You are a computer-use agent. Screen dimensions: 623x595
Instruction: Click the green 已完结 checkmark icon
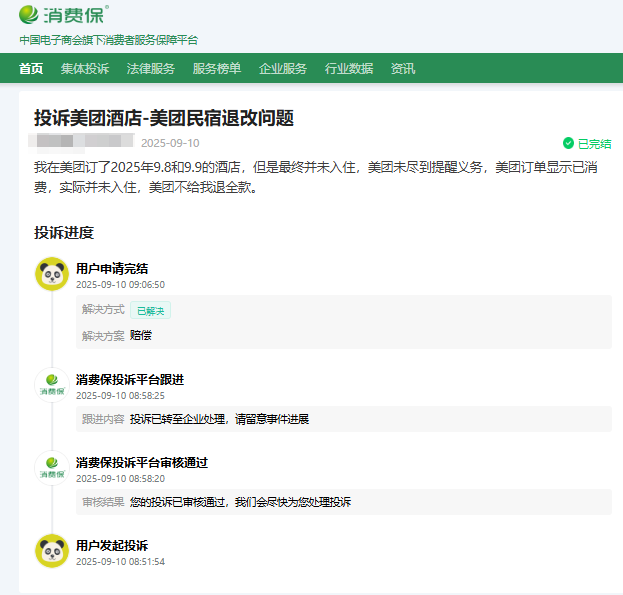(568, 143)
